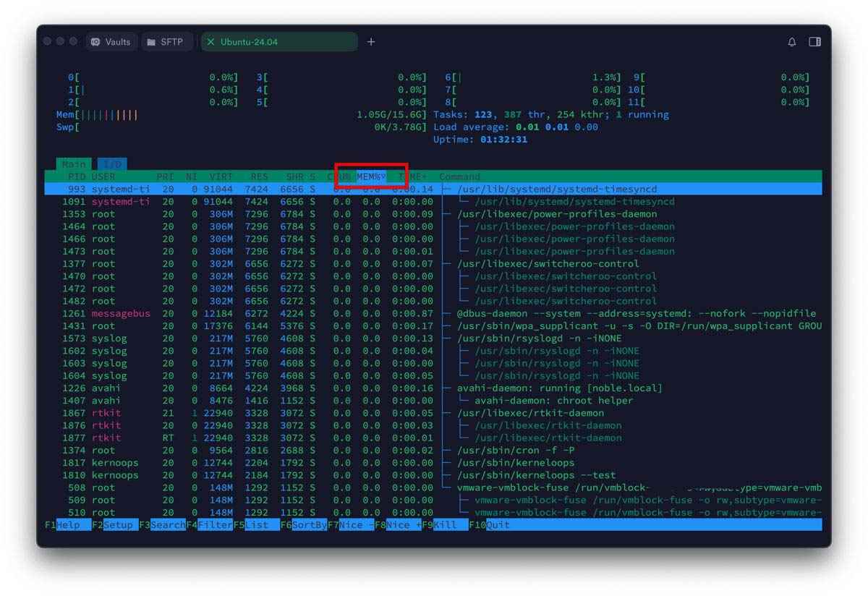868x596 pixels.
Task: Sort by the RES column header
Action: click(x=259, y=176)
